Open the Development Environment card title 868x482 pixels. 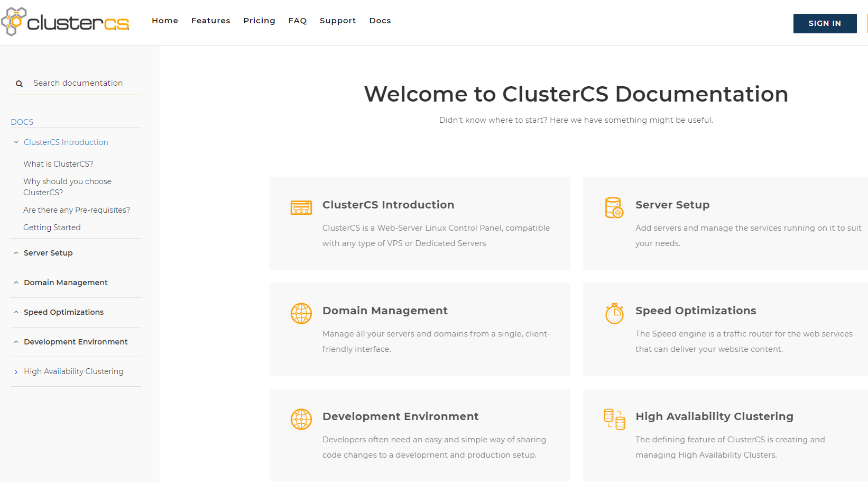click(401, 416)
